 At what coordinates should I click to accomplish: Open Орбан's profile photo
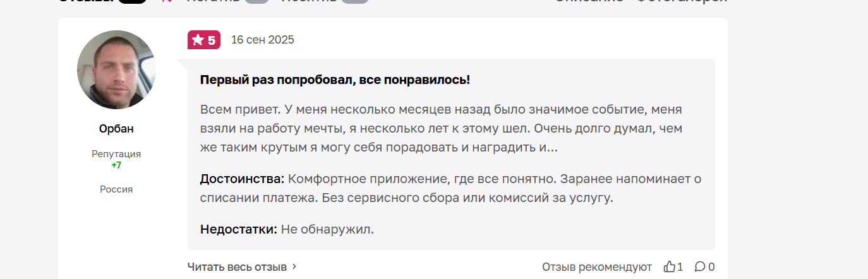click(116, 69)
